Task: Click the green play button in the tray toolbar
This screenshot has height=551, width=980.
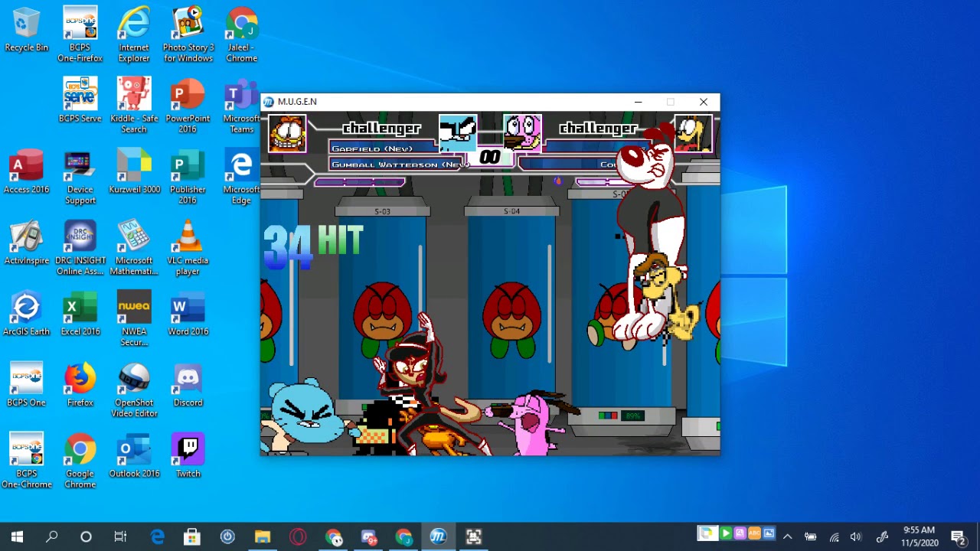Action: click(x=725, y=533)
